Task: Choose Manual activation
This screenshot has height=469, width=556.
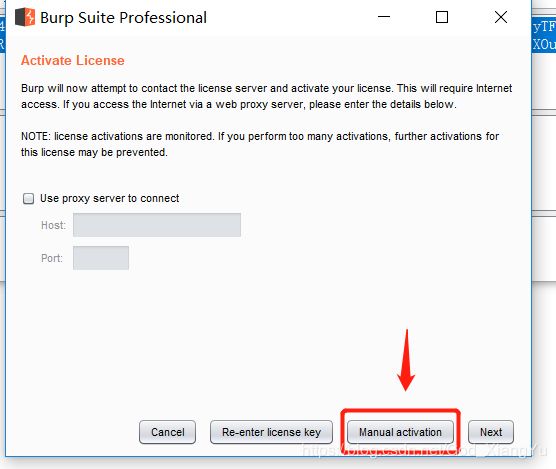Action: pos(400,432)
